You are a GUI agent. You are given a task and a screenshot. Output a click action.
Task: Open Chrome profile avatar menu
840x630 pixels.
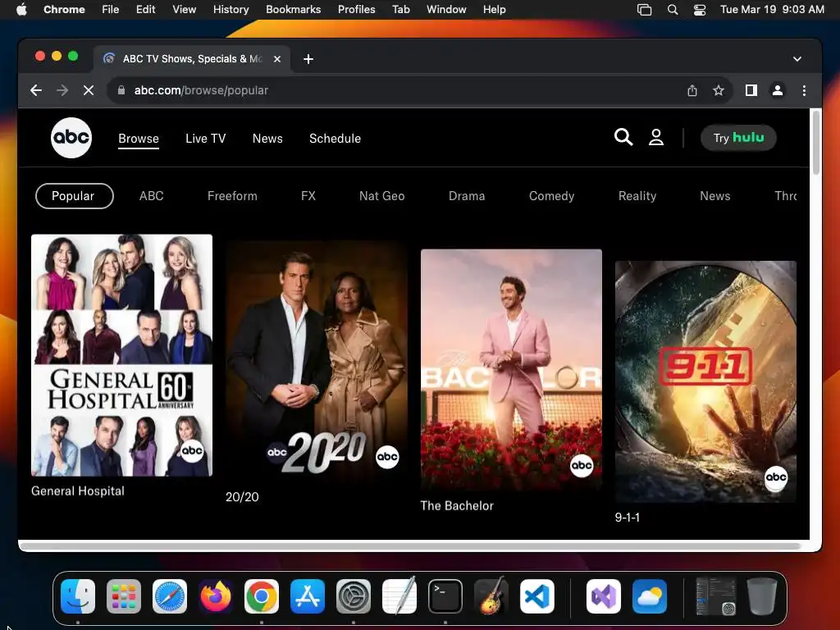click(x=778, y=90)
